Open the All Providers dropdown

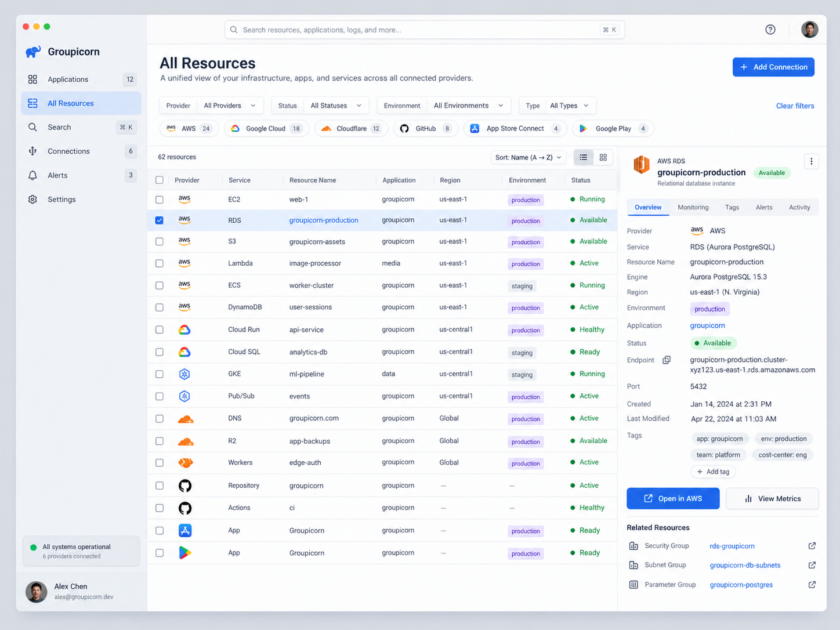tap(230, 106)
